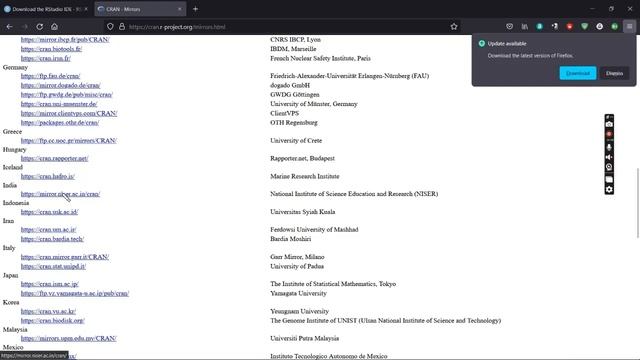Viewport: 640px width, 360px height.
Task: Click the 'Germany' country heading
Action: coord(15,67)
